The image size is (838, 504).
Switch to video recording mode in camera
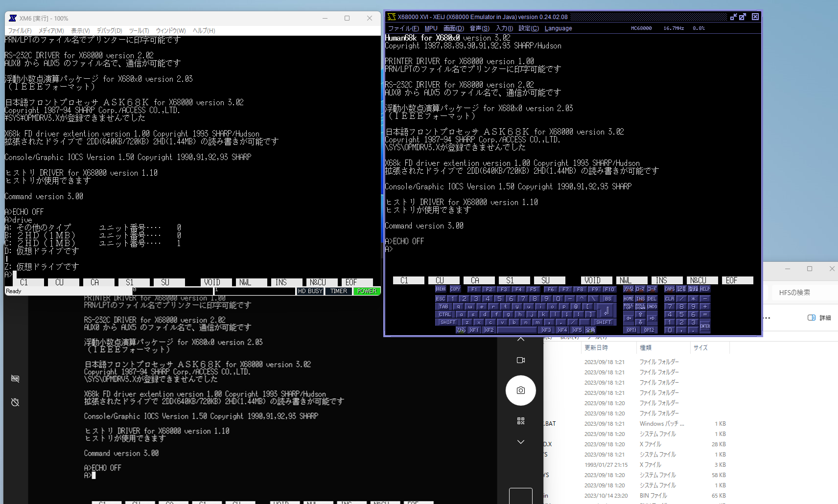pos(521,360)
